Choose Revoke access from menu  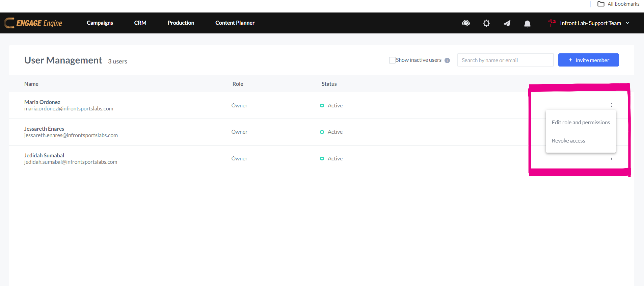click(568, 141)
